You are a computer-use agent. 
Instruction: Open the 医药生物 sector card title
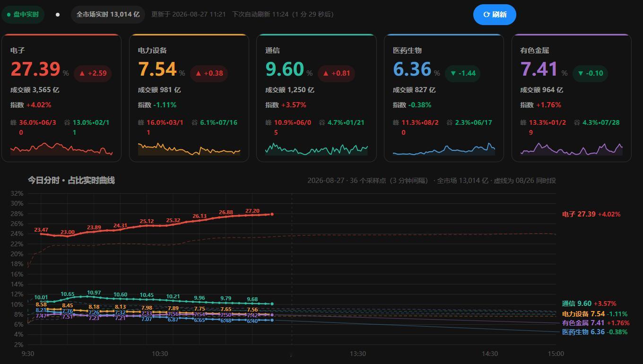[407, 51]
